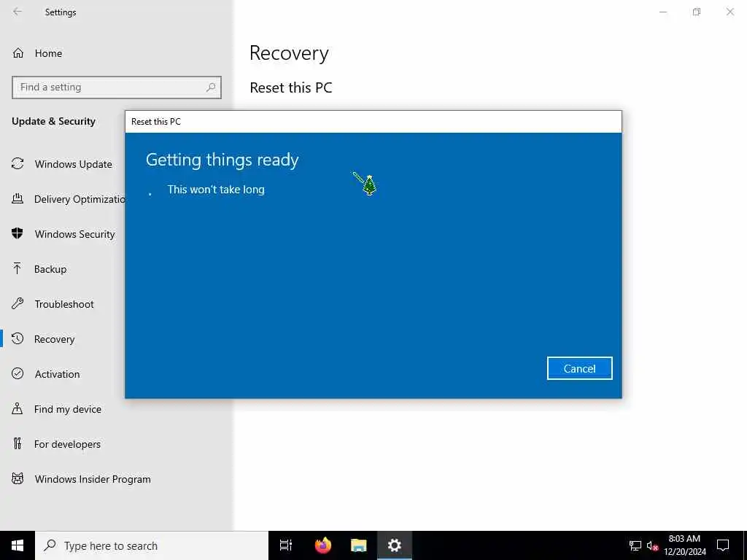This screenshot has width=747, height=560.
Task: Click the Update & Security heading
Action: coord(53,121)
